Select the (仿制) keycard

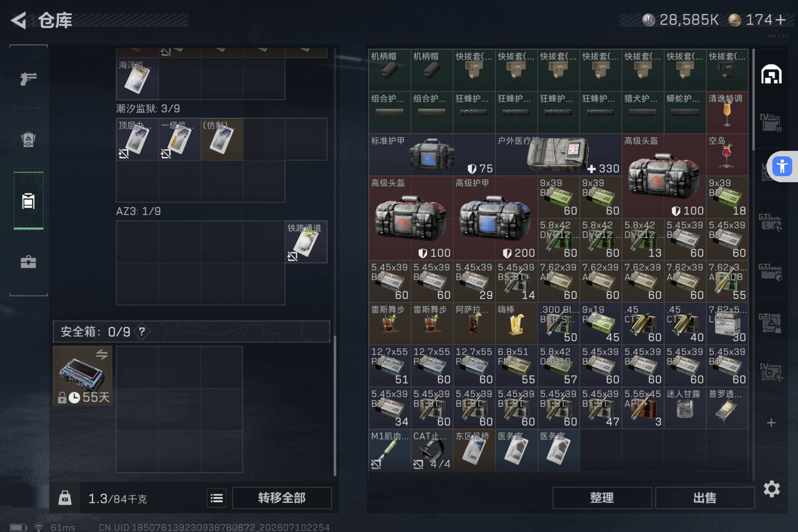222,139
